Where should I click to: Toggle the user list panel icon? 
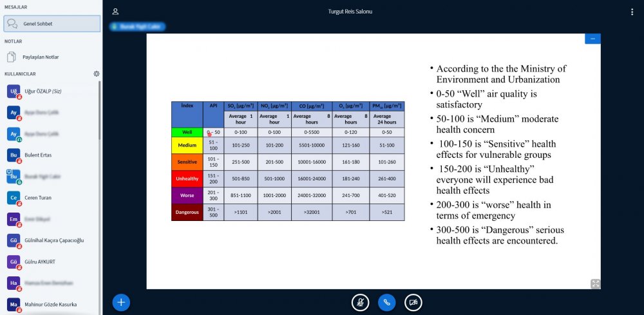click(115, 12)
